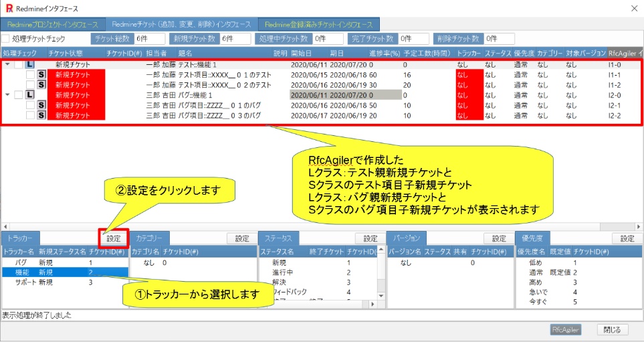
Task: Click the status list scroll-down arrow
Action: pyautogui.click(x=381, y=296)
